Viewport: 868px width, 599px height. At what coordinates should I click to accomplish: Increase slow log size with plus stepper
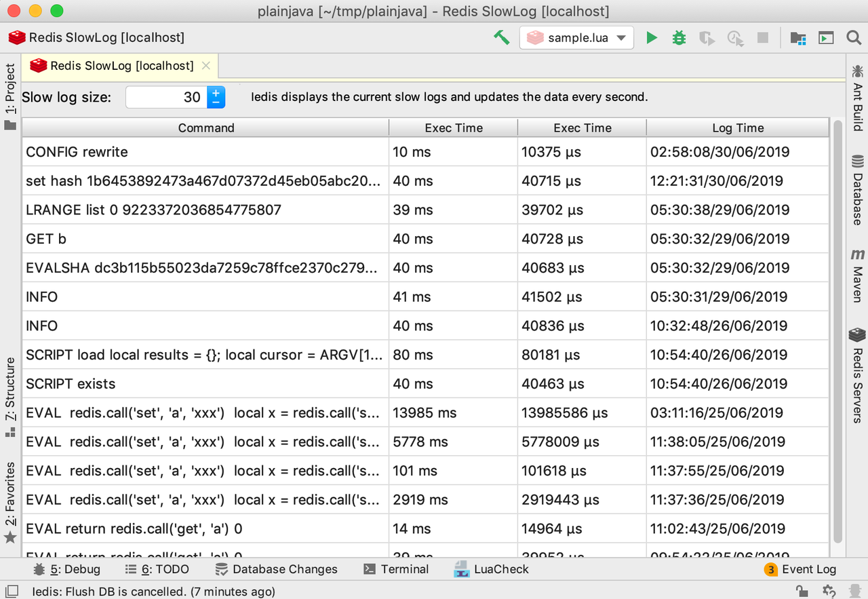coord(216,92)
